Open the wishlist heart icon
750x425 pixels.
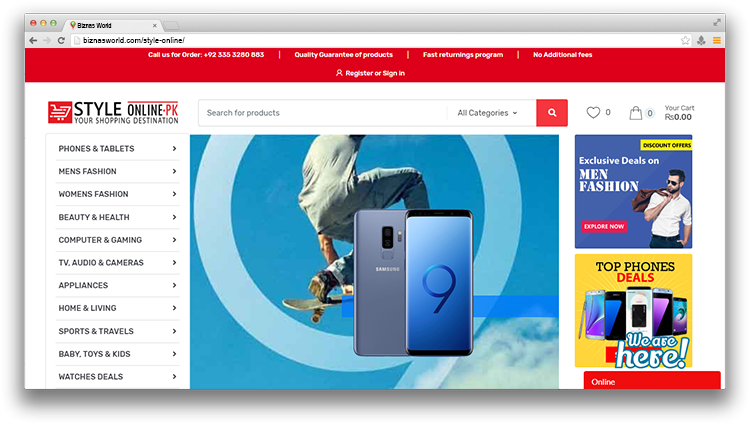coord(593,113)
